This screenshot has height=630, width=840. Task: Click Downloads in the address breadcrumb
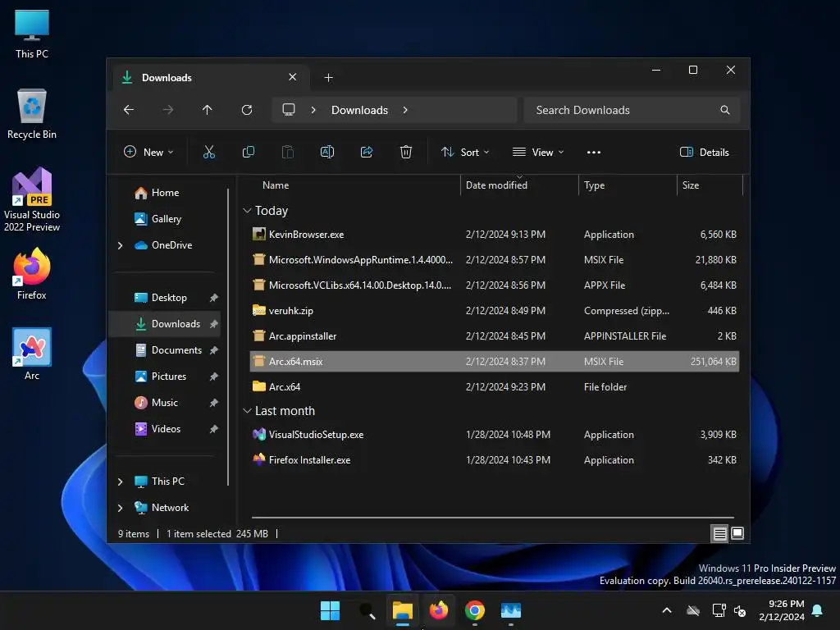(x=359, y=110)
